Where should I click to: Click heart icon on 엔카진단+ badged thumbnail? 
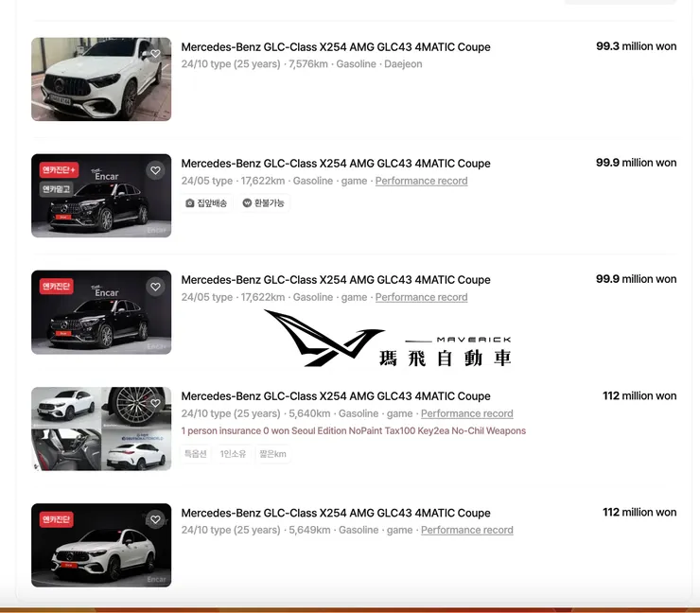point(155,170)
